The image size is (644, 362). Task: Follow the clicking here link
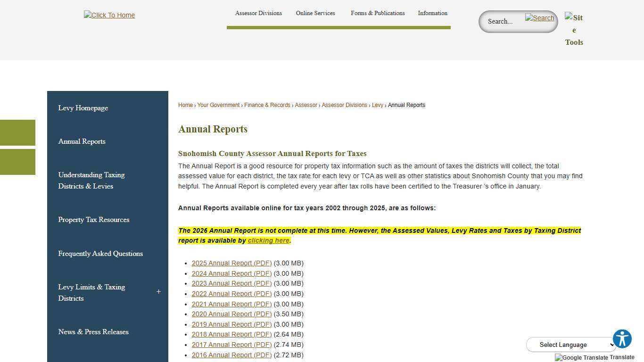coord(268,240)
